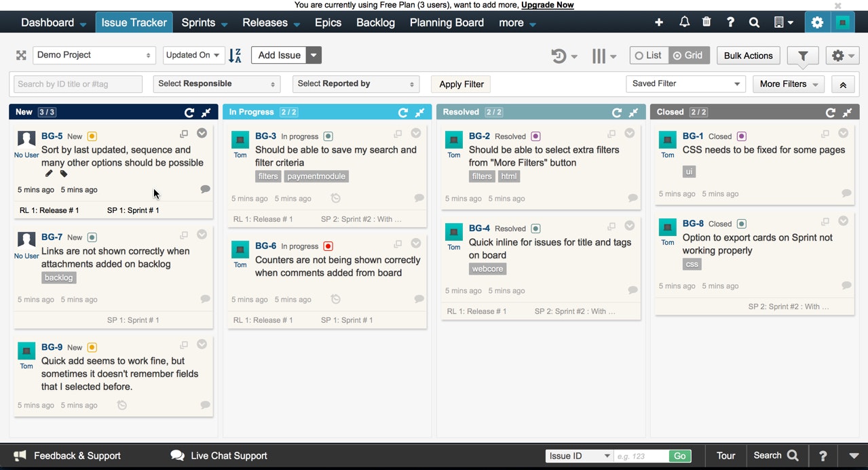This screenshot has height=470, width=868.
Task: Open the Sprints menu
Action: [204, 22]
